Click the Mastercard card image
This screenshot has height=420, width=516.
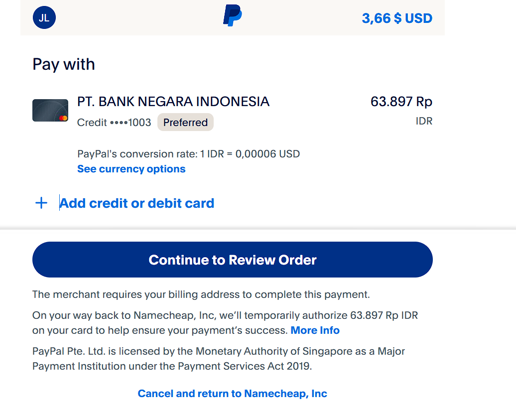click(50, 111)
